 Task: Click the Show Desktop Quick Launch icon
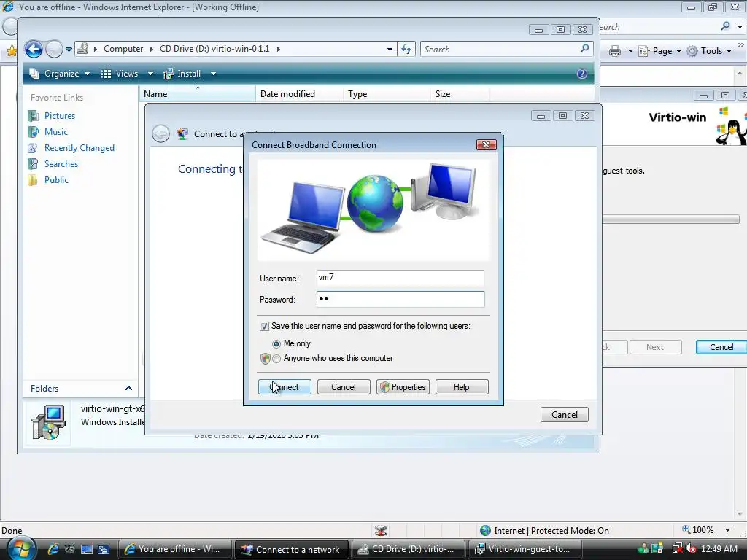point(86,549)
